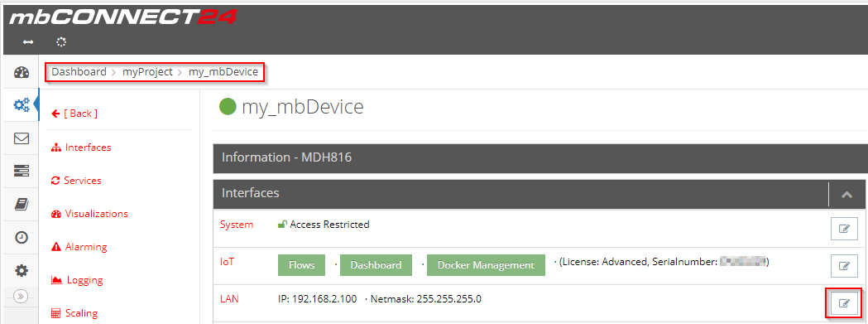Click the loading spinner icon in header
Image resolution: width=868 pixels, height=324 pixels.
tap(61, 42)
